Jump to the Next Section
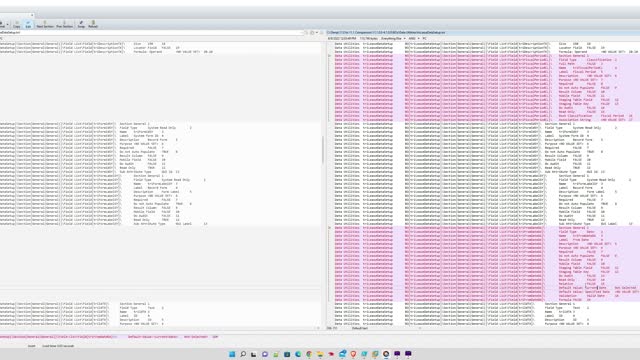This screenshot has width=640, height=360. tap(45, 24)
